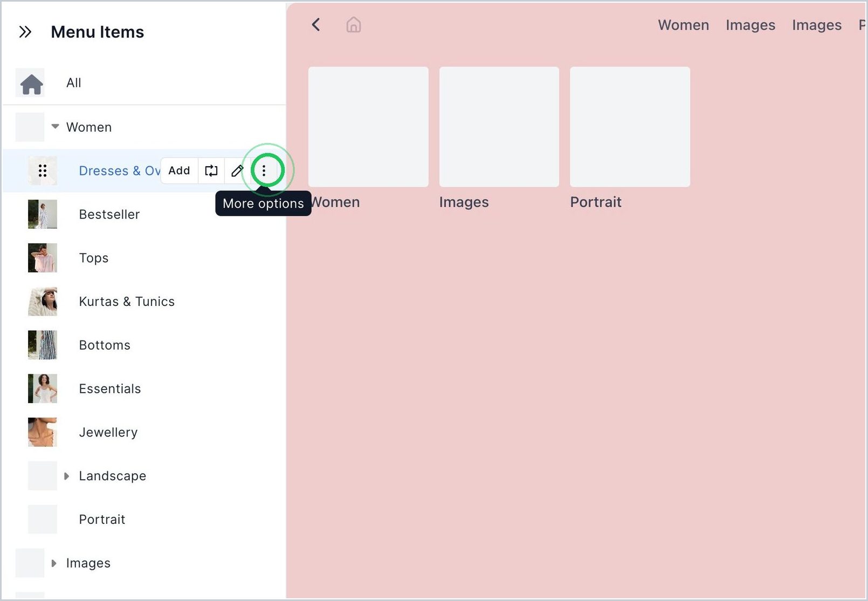Select Dresses & Ov menu item
The height and width of the screenshot is (601, 868).
click(120, 171)
